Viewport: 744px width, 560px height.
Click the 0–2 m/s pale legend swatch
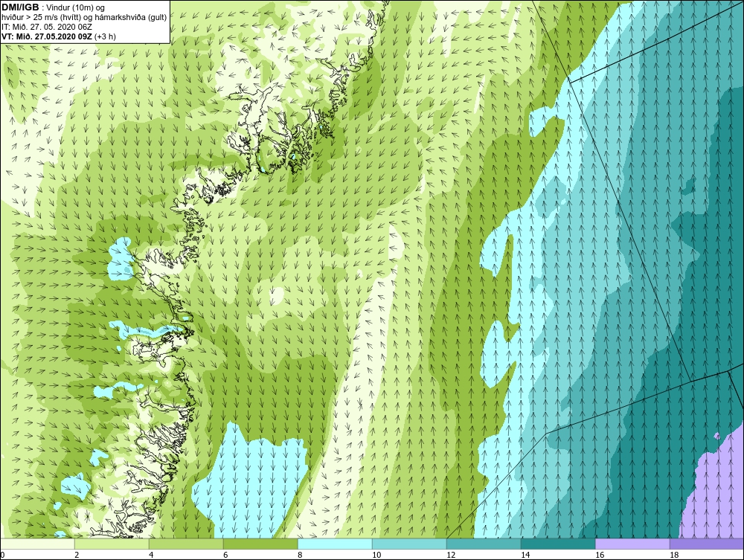coord(37,544)
